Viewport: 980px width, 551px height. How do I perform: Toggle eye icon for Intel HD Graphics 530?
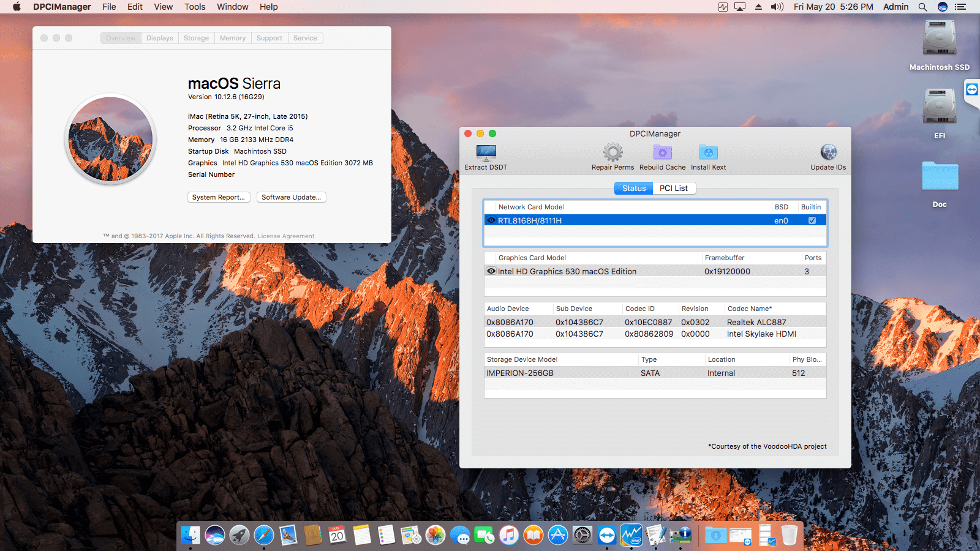coord(491,271)
